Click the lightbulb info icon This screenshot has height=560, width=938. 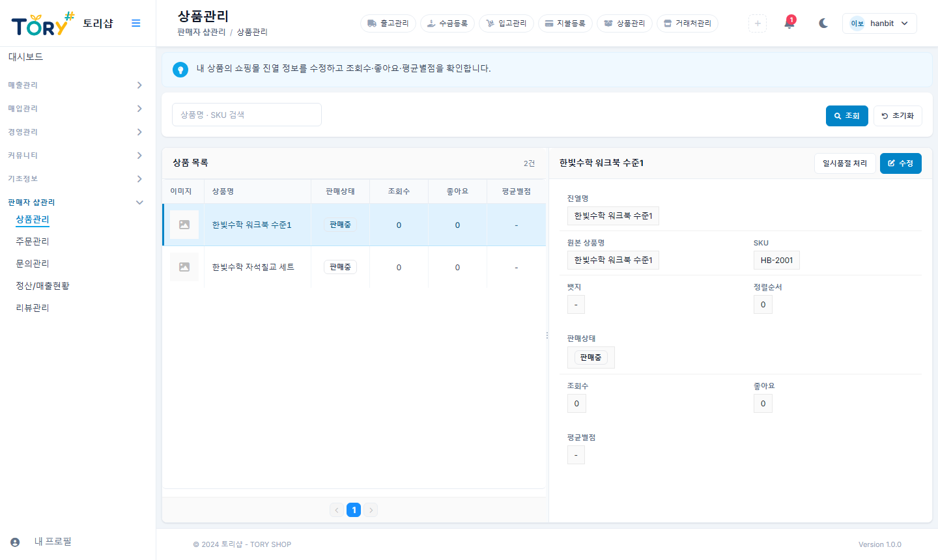point(180,70)
